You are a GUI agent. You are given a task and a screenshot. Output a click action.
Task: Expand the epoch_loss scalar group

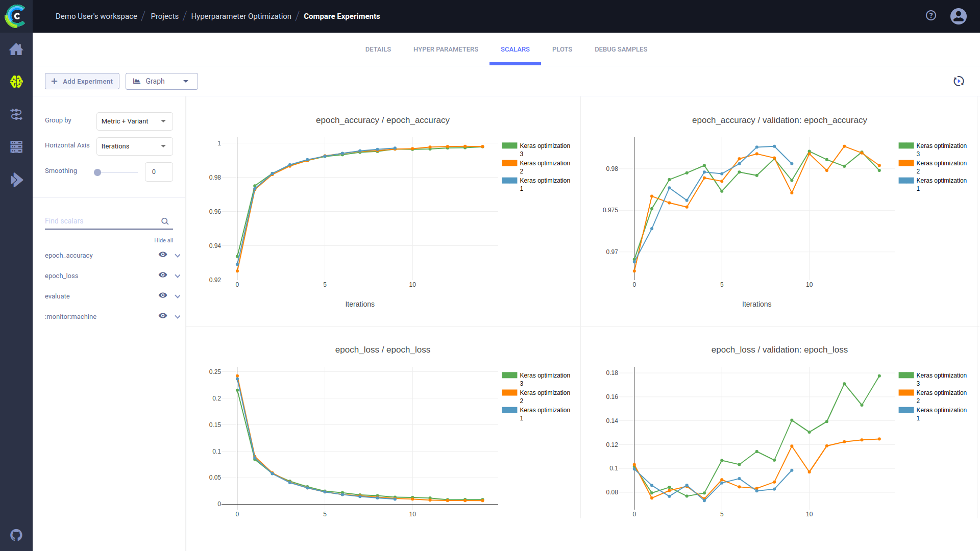[x=178, y=276]
